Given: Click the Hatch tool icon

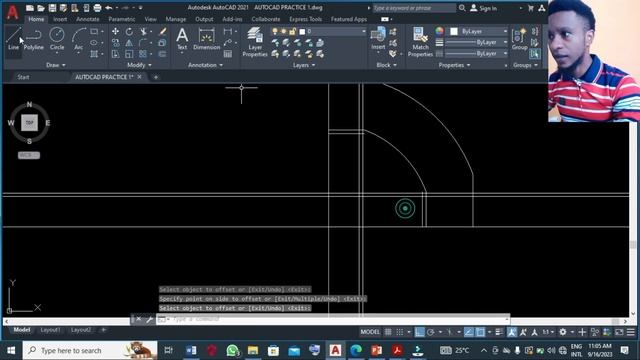Looking at the screenshot, I should tap(94, 54).
